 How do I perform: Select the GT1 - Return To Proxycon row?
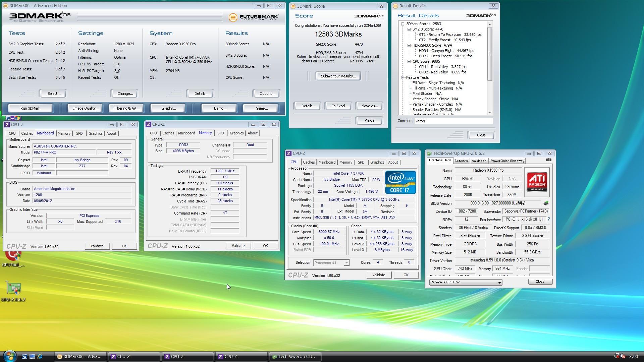pos(450,35)
